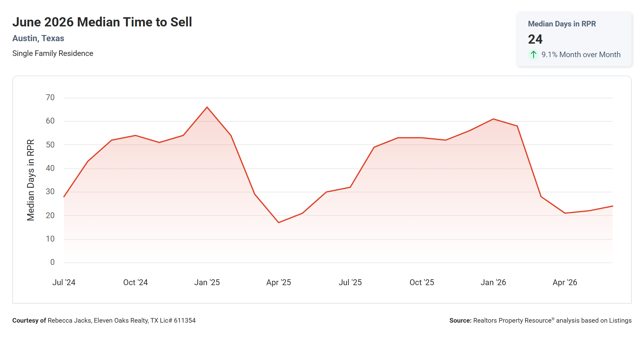Viewport: 644px width, 338px height.
Task: Click the "Oct '25" x-axis label
Action: click(422, 282)
